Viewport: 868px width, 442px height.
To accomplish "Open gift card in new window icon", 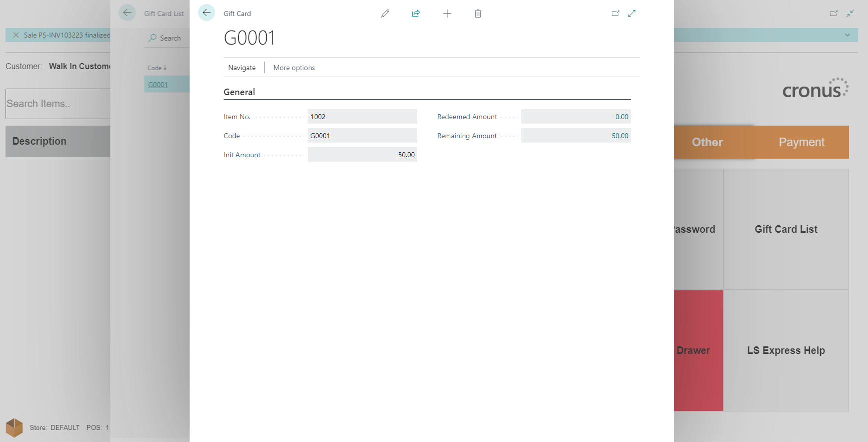I will (615, 14).
